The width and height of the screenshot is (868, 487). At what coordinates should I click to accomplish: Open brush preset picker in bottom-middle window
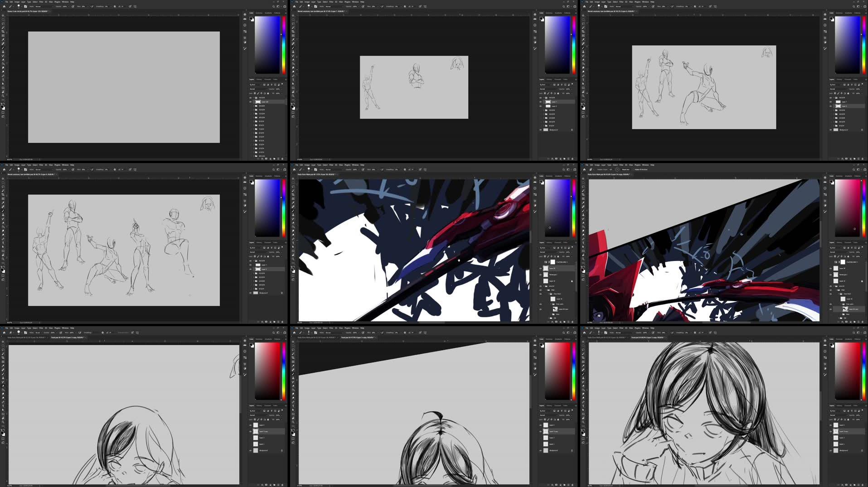tap(310, 332)
